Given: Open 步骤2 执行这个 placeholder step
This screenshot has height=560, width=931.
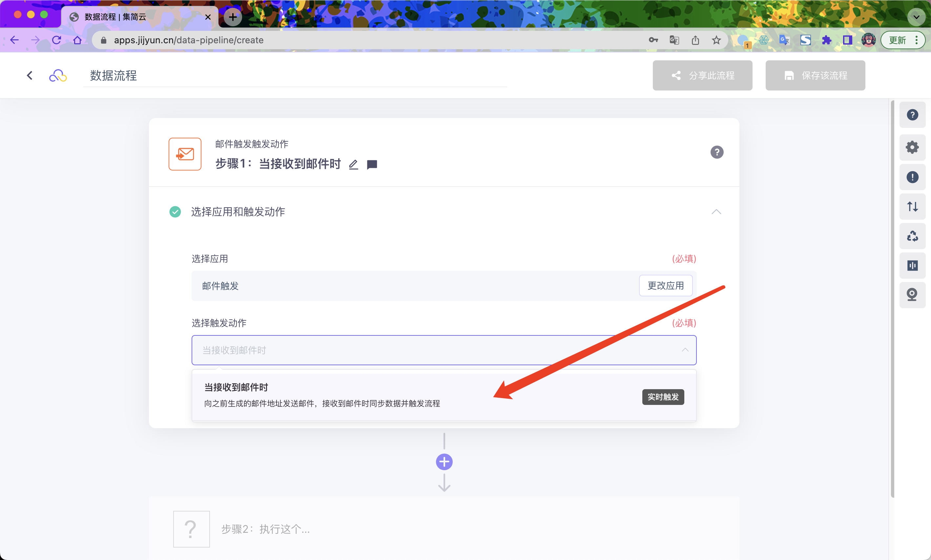Looking at the screenshot, I should (x=265, y=529).
